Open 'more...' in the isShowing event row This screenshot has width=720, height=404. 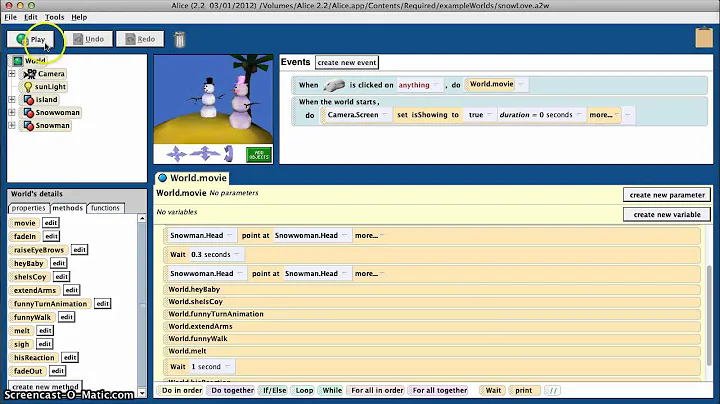[604, 115]
